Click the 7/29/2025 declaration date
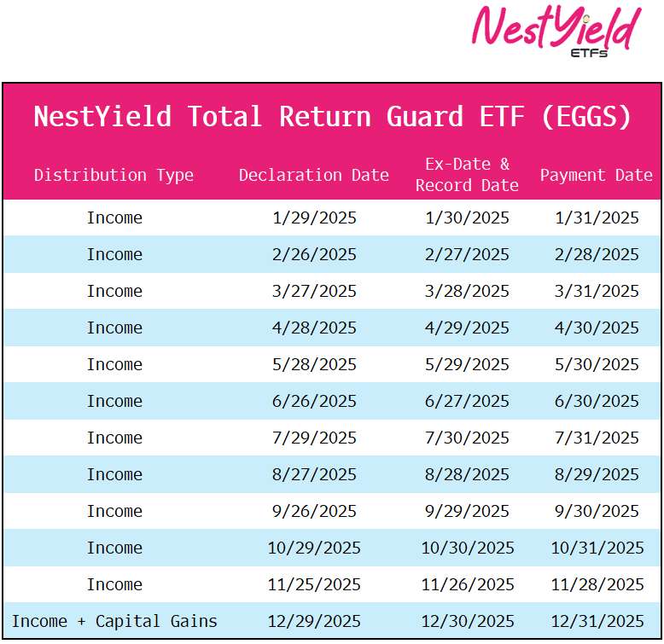The image size is (664, 644). [x=314, y=438]
